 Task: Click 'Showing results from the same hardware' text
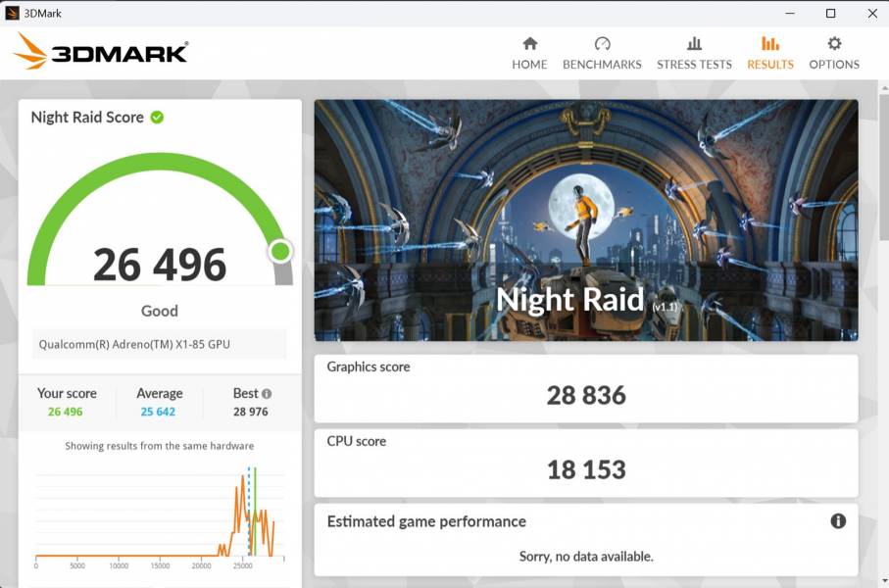tap(160, 446)
